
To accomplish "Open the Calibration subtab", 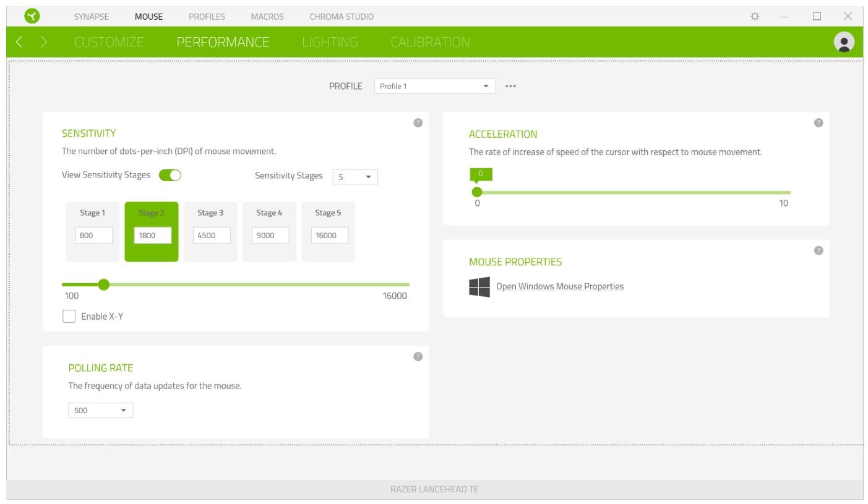I will pyautogui.click(x=430, y=43).
